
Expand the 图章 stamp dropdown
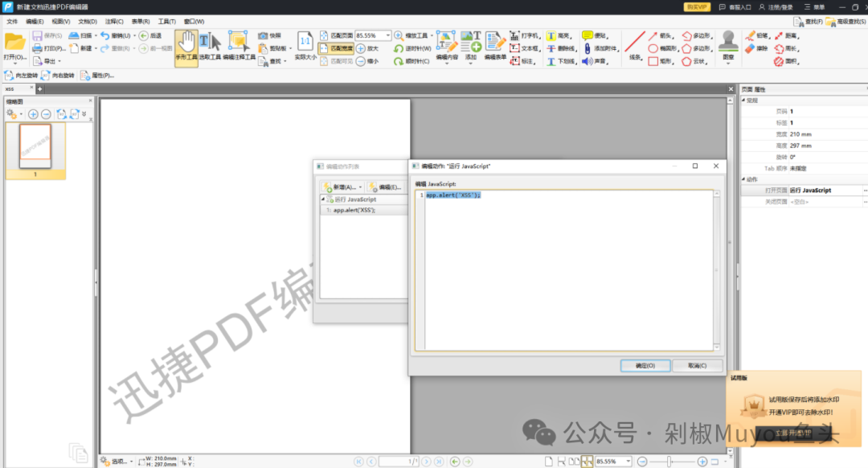click(728, 64)
